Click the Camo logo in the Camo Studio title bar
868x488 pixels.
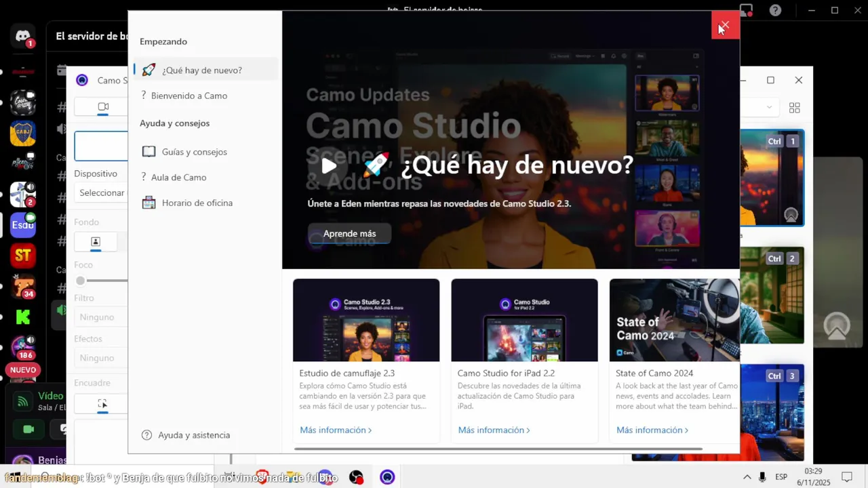(x=82, y=80)
